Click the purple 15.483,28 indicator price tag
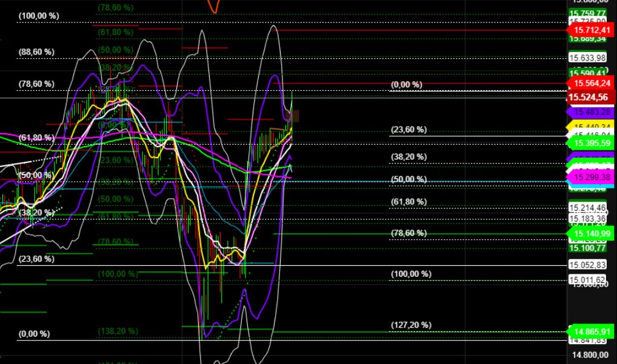This screenshot has height=364, width=617. point(591,112)
